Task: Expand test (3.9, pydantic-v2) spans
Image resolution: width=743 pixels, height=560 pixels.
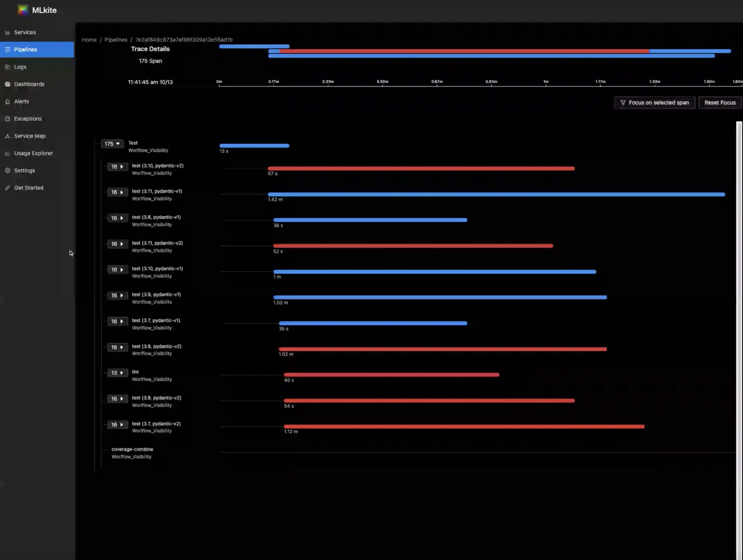Action: click(x=117, y=399)
